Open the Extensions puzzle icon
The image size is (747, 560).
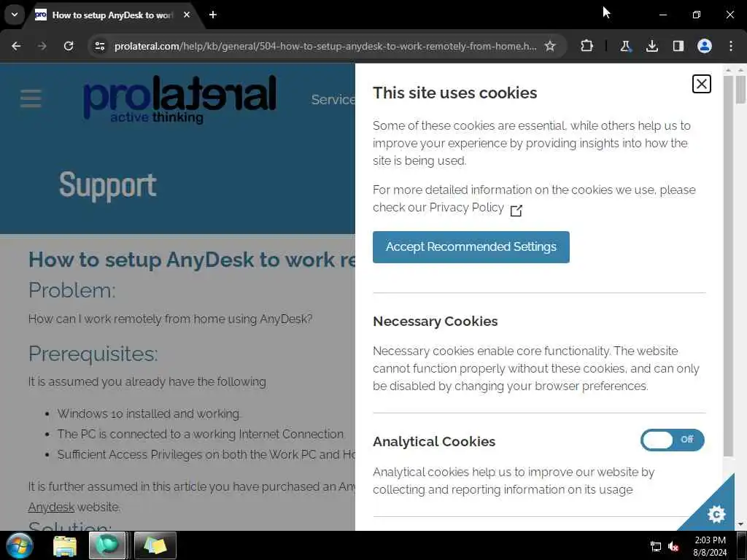coord(587,46)
